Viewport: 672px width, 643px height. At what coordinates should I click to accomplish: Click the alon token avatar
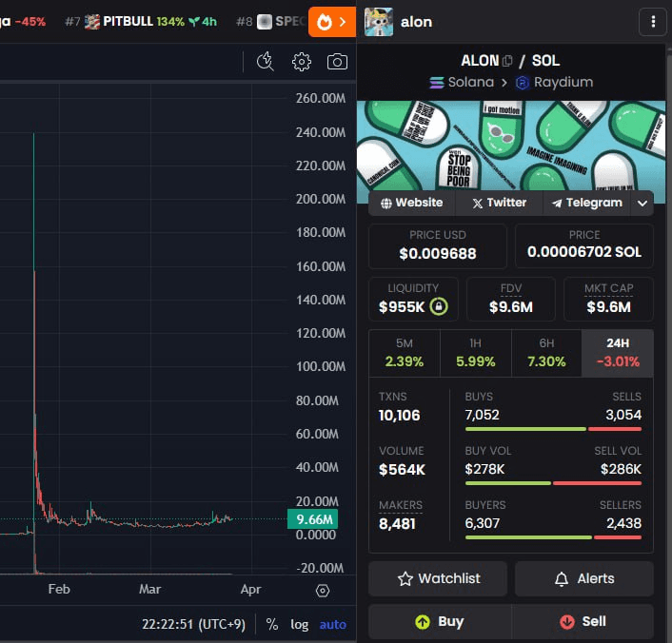379,22
